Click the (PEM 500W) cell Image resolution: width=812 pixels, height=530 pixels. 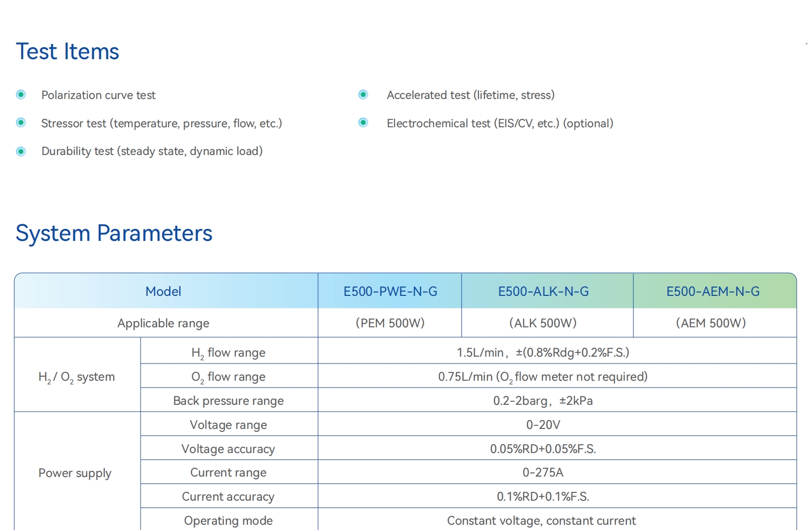tap(390, 323)
